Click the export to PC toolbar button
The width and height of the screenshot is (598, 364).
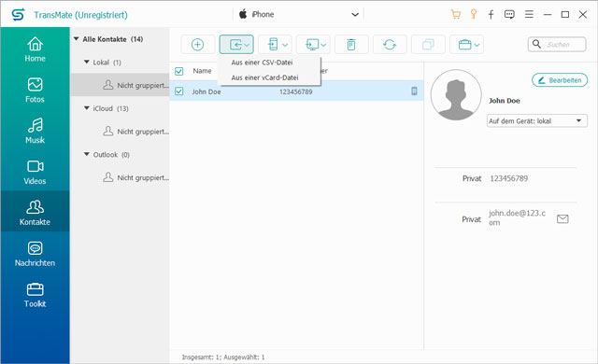(x=313, y=45)
